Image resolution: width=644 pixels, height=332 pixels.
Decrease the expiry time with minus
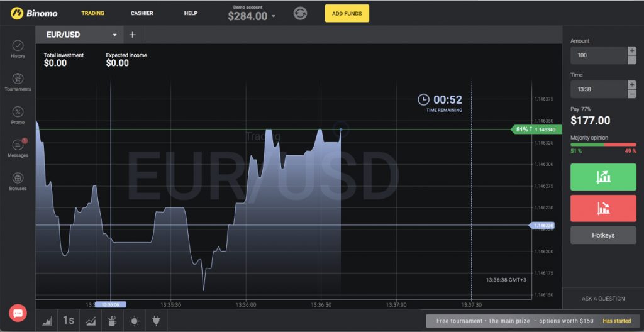[x=632, y=94]
